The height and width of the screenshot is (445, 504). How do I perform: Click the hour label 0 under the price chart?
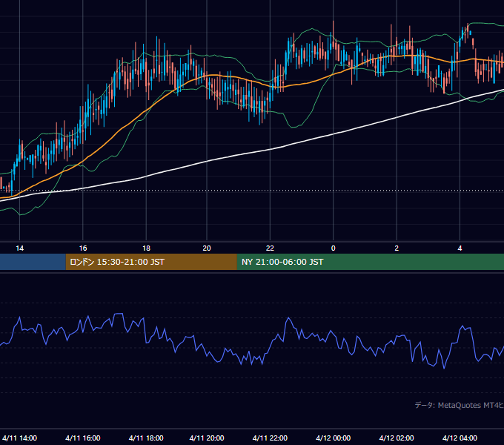[x=334, y=248]
